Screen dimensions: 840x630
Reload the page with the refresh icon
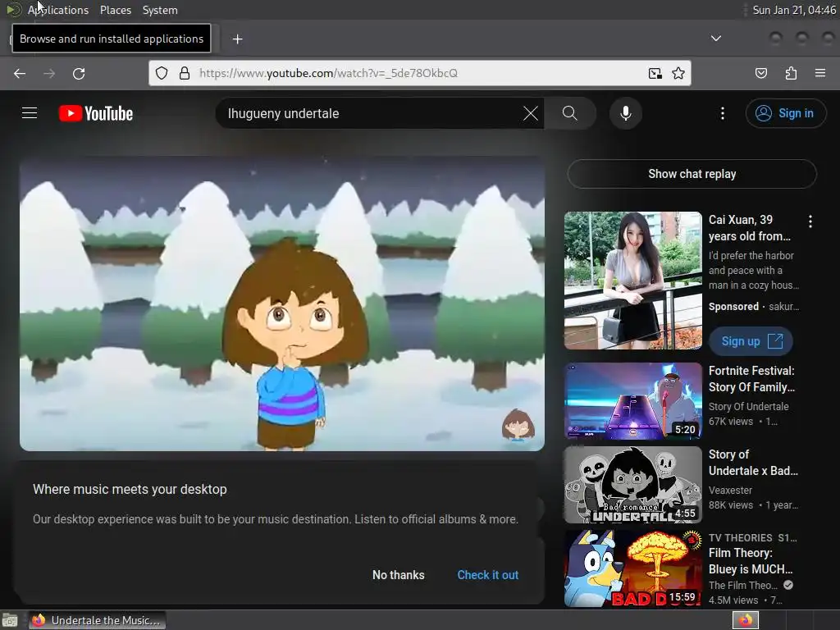[x=79, y=73]
